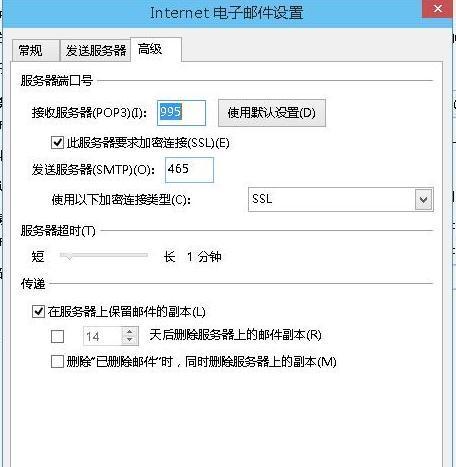Click the days field showing 14
456x467 pixels.
coord(102,336)
